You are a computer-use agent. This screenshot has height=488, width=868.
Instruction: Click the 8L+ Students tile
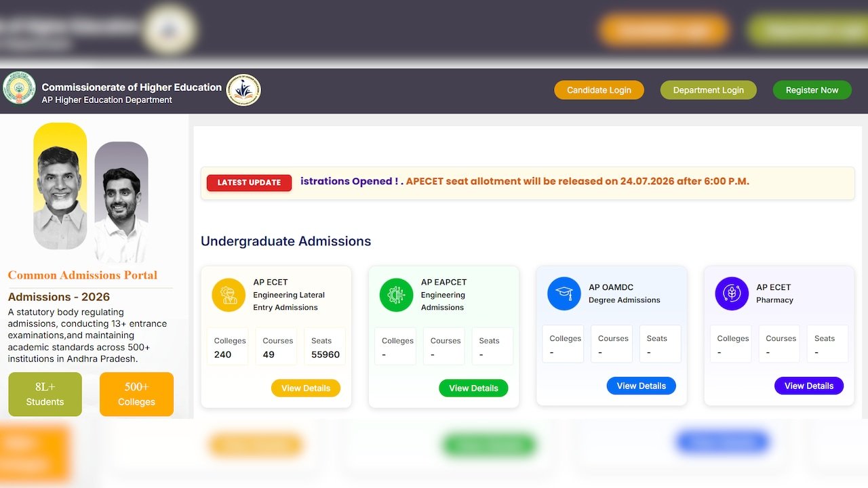point(45,394)
